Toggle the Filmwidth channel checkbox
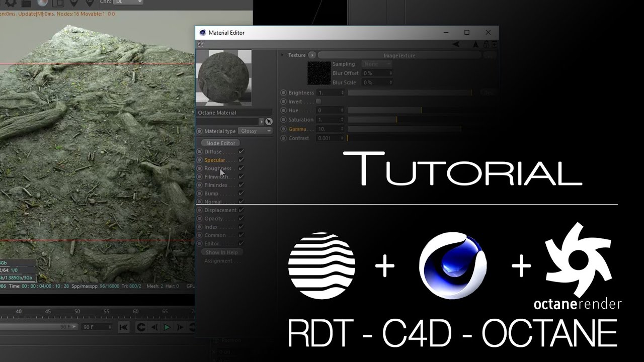644x362 pixels. point(241,176)
